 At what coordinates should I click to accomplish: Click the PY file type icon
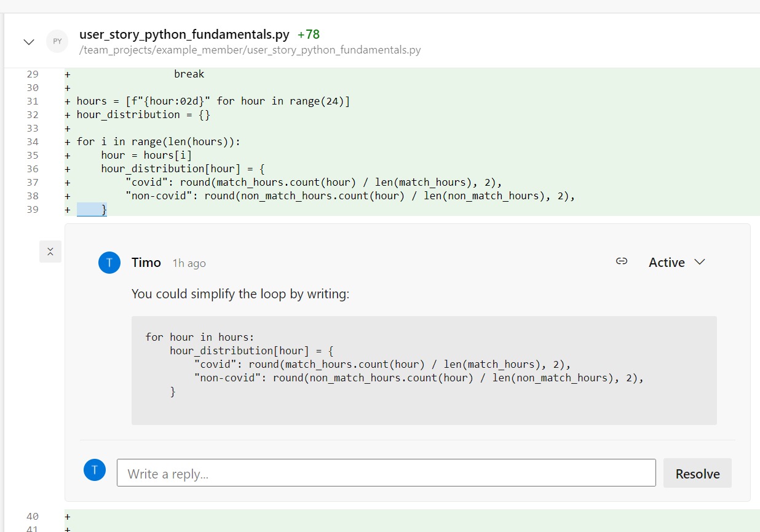click(57, 42)
